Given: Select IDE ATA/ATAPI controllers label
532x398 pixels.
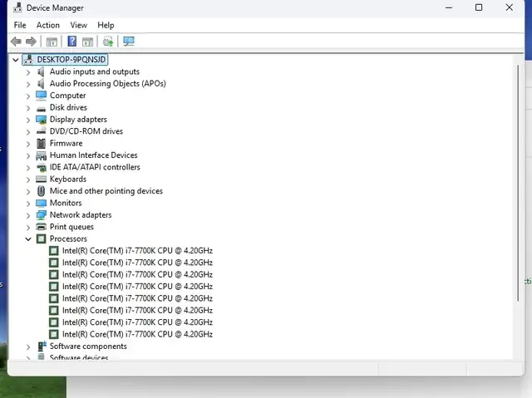Looking at the screenshot, I should [x=95, y=167].
